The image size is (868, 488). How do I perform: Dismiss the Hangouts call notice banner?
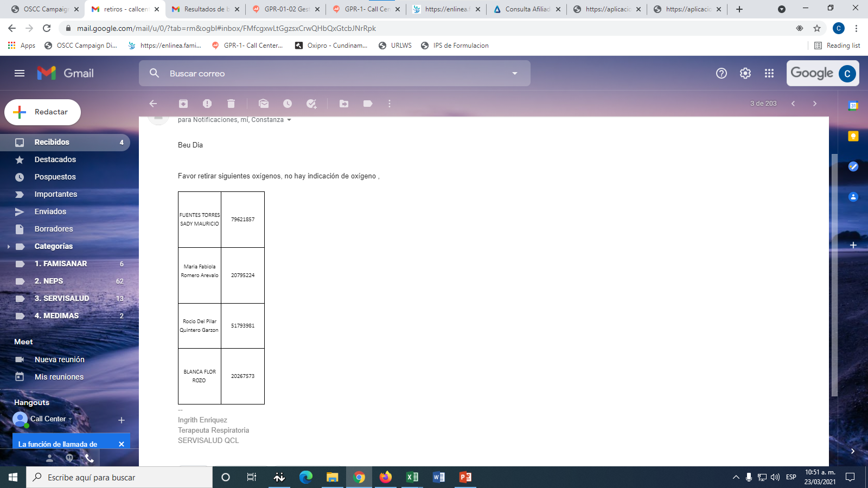pyautogui.click(x=122, y=444)
